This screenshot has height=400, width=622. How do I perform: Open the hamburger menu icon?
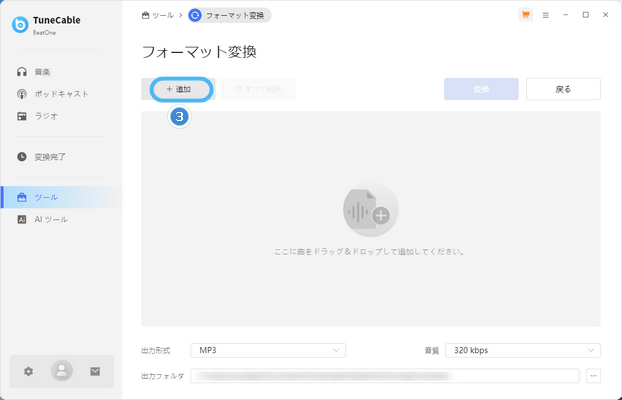pos(546,15)
